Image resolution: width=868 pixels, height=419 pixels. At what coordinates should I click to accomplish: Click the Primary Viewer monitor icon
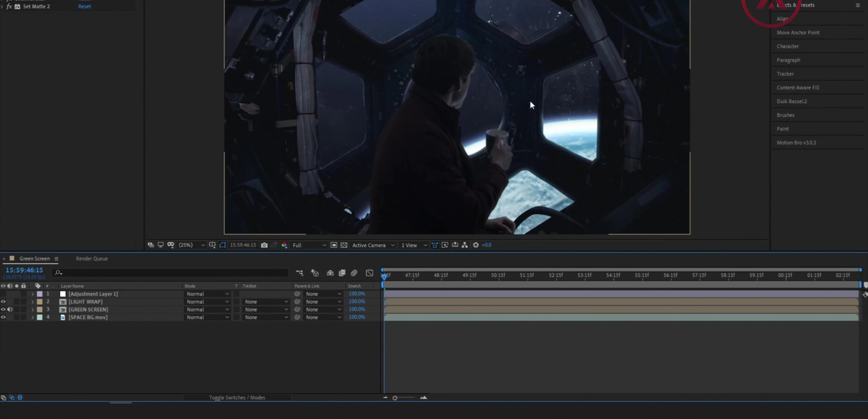click(x=160, y=245)
